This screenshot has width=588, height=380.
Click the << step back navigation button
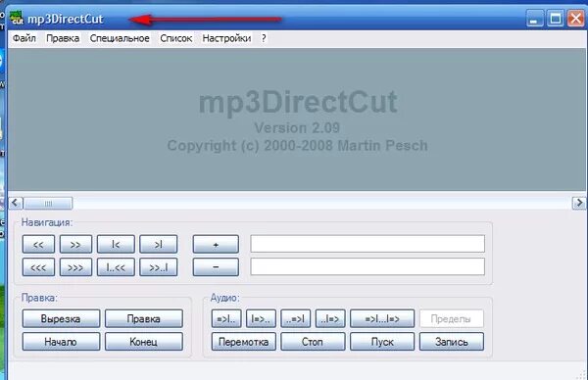pyautogui.click(x=38, y=244)
